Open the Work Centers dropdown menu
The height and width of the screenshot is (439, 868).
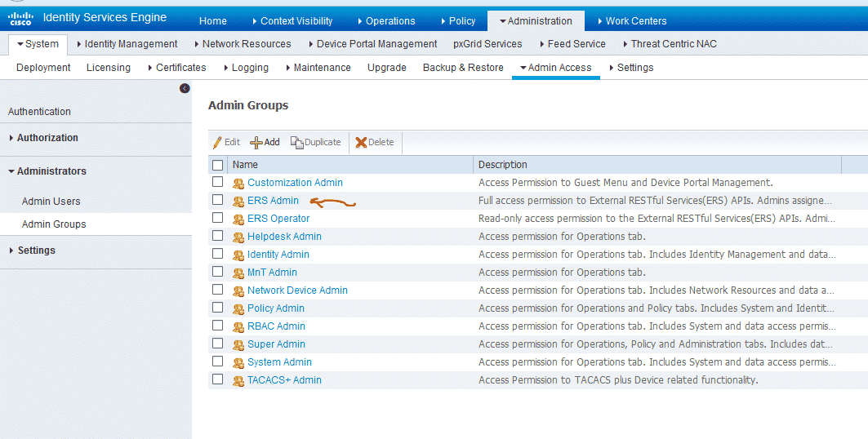coord(632,21)
